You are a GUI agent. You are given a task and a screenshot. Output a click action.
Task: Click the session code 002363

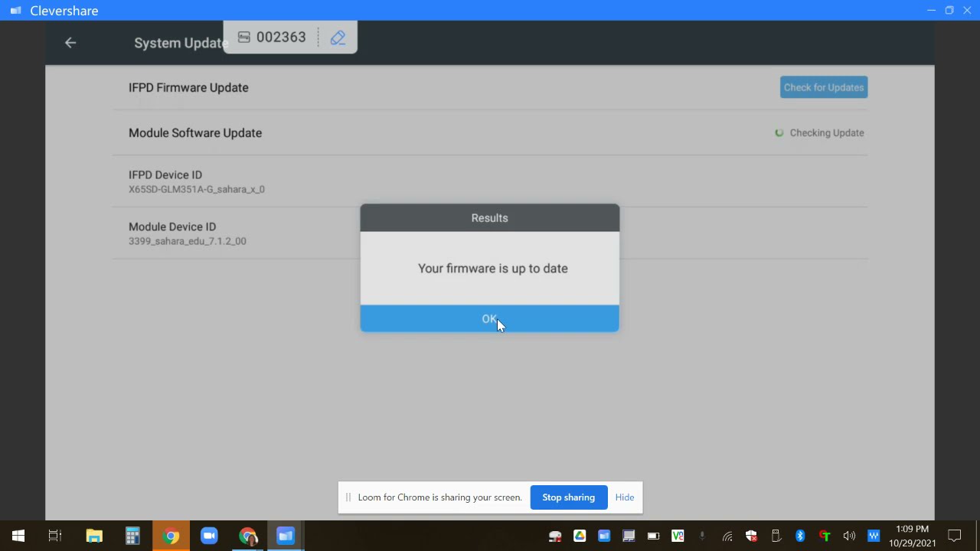pos(281,37)
